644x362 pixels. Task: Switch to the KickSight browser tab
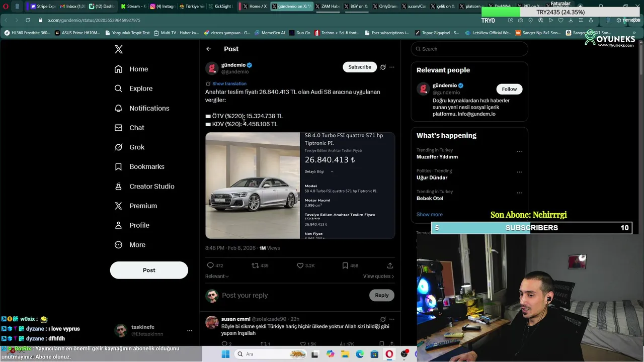pyautogui.click(x=220, y=6)
